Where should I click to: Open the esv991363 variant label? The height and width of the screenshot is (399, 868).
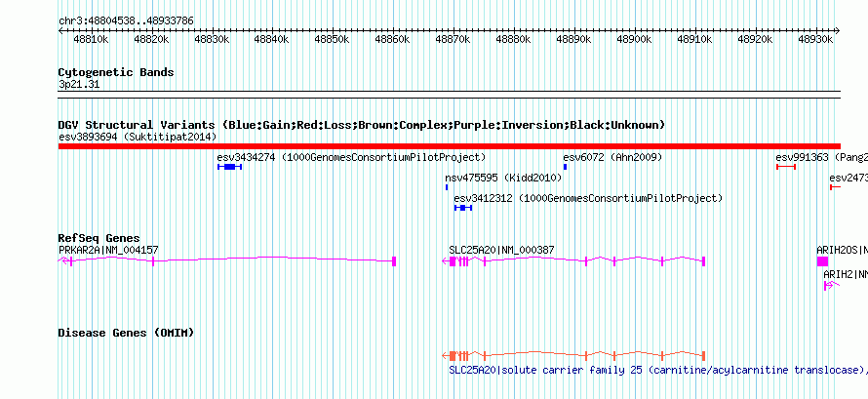[x=821, y=157]
